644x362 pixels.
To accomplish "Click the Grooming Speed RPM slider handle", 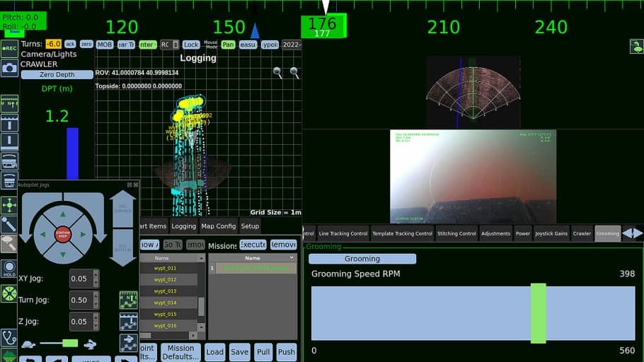I will pyautogui.click(x=538, y=313).
